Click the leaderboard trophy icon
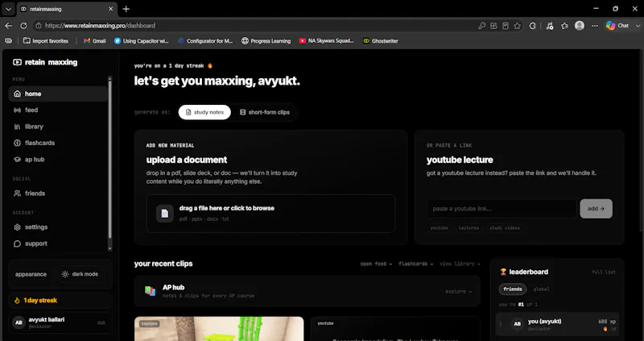The height and width of the screenshot is (341, 644). point(503,272)
